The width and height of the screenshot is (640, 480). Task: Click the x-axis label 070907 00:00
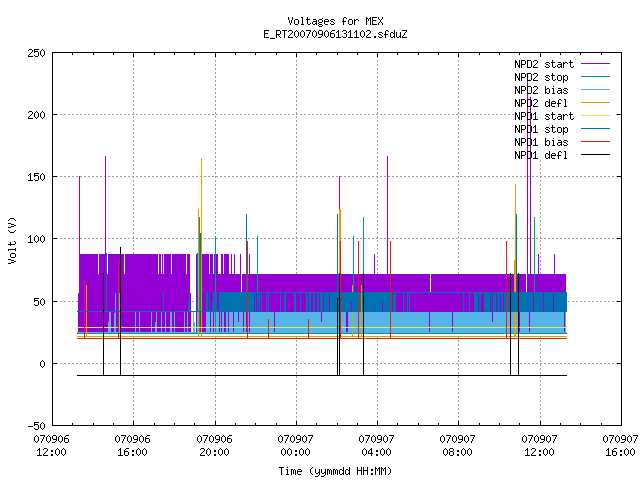coord(296,446)
